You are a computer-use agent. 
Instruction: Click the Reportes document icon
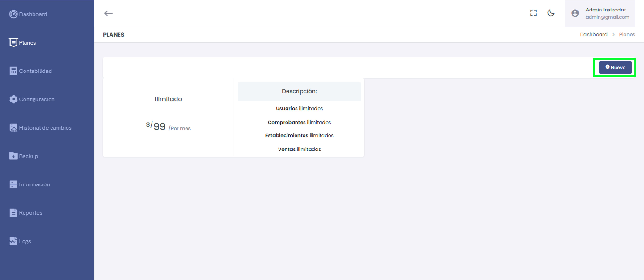(13, 213)
